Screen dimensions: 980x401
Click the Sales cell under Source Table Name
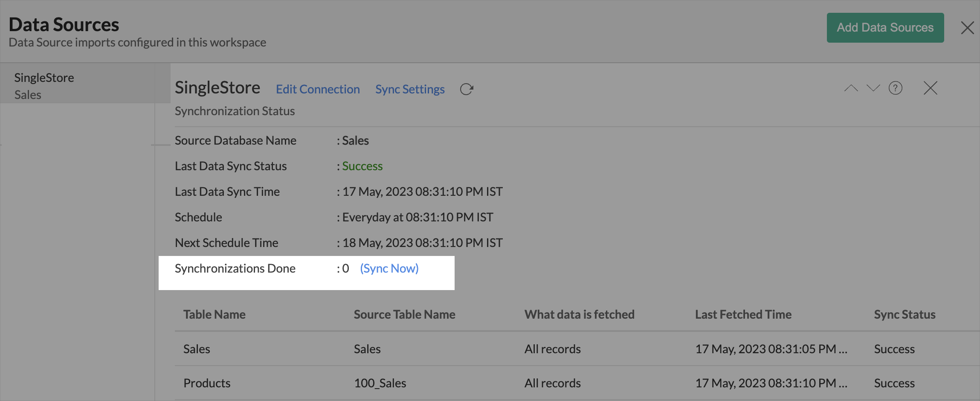367,349
